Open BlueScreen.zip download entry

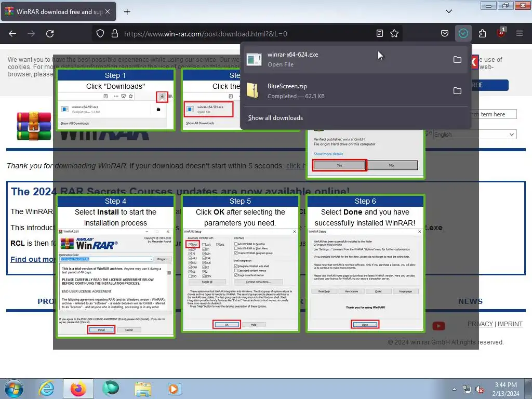click(x=345, y=90)
